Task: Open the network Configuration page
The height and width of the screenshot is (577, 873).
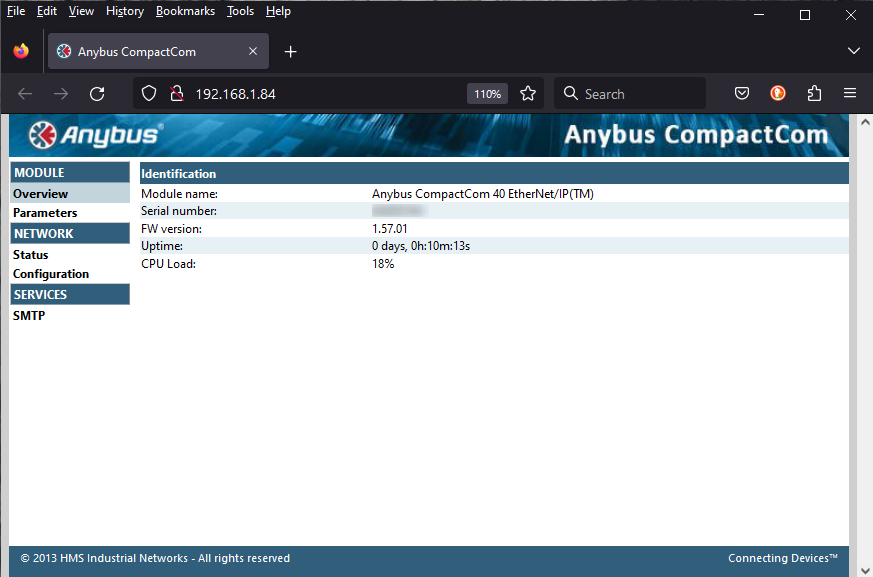Action: click(51, 273)
